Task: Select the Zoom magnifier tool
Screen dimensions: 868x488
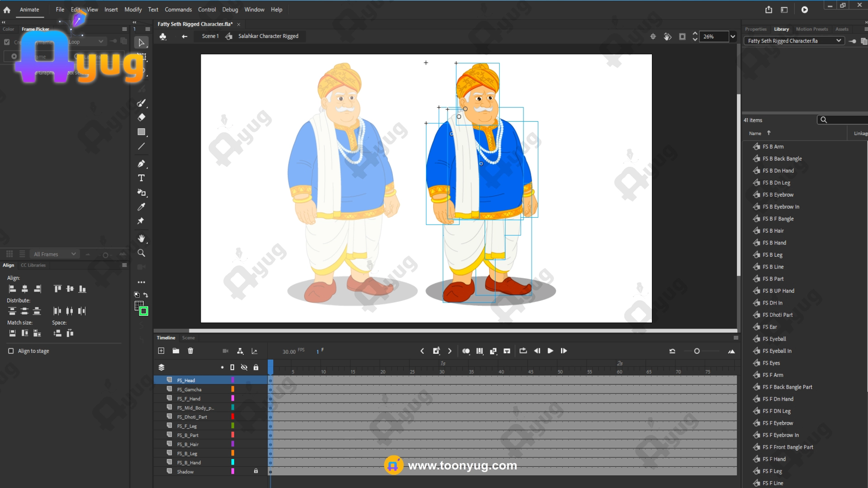Action: pos(141,253)
